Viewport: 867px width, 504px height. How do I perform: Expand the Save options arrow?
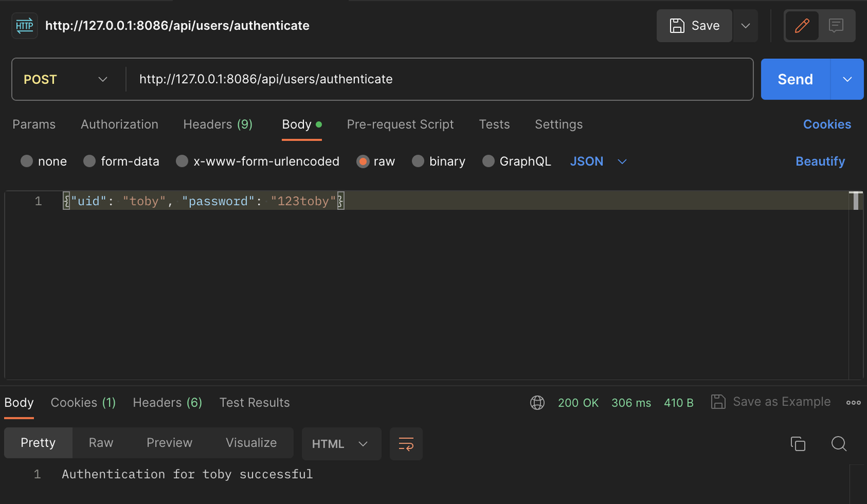point(745,26)
